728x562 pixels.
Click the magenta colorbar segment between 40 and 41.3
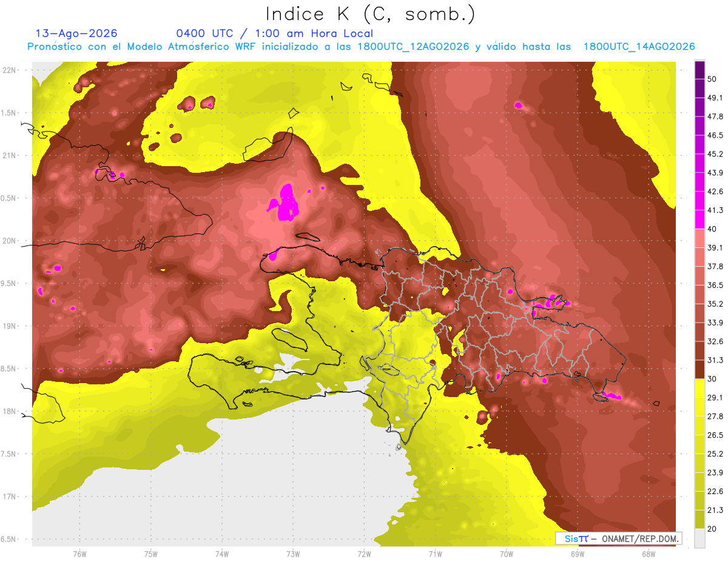point(699,219)
